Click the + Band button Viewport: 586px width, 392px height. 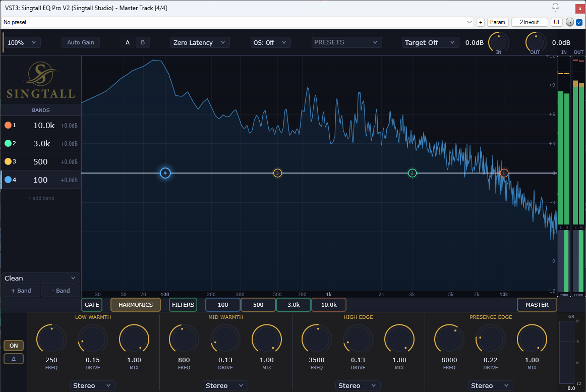[21, 290]
